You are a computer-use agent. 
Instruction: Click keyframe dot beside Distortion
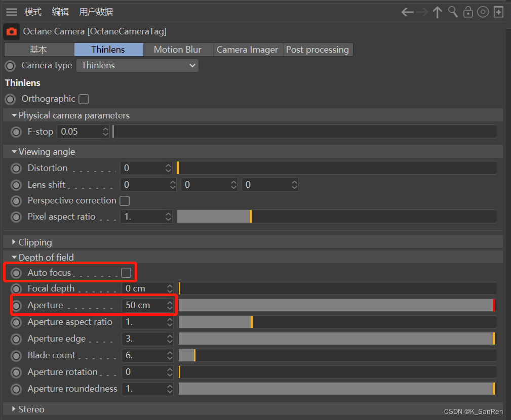[x=16, y=169]
